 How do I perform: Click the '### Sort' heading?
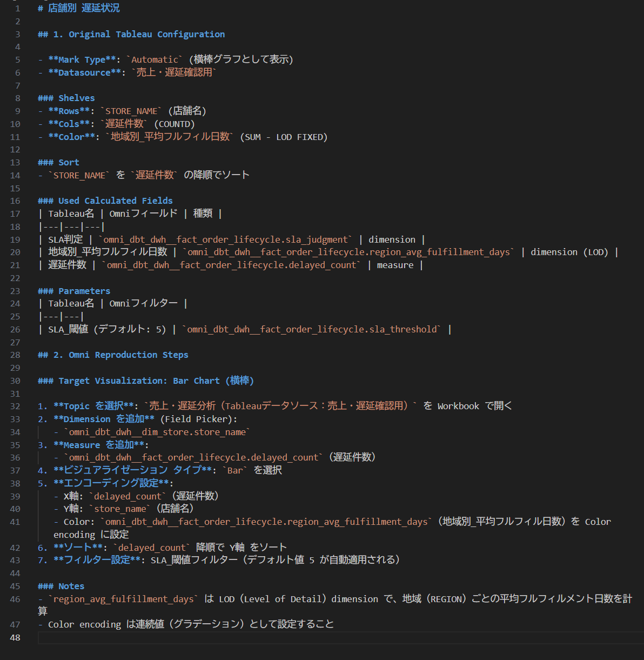pos(58,162)
